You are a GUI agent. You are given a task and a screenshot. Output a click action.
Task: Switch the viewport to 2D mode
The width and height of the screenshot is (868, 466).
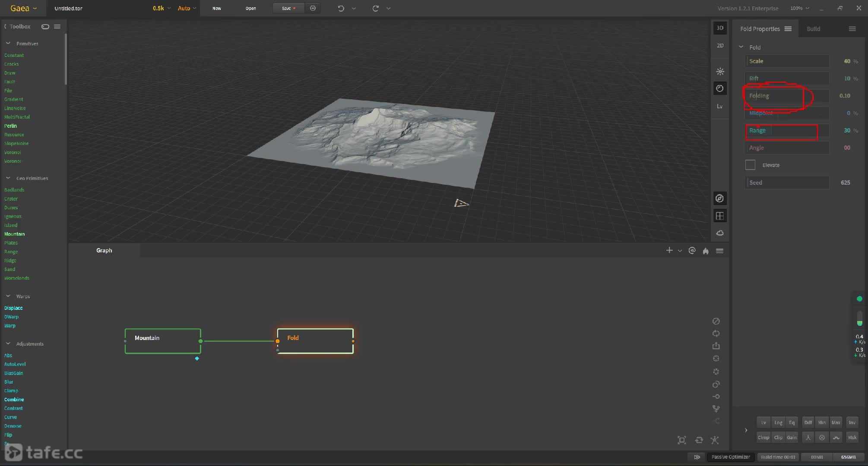point(720,45)
